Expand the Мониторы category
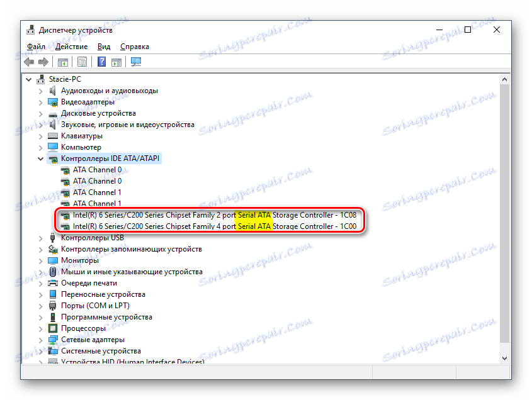532x400 pixels. (x=41, y=261)
